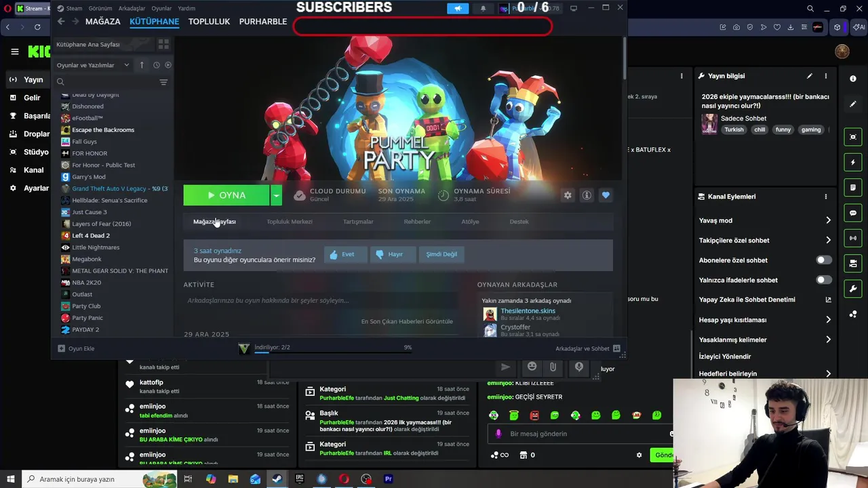This screenshot has width=868, height=488.
Task: Open Kick sidebar hamburger menu
Action: point(14,52)
